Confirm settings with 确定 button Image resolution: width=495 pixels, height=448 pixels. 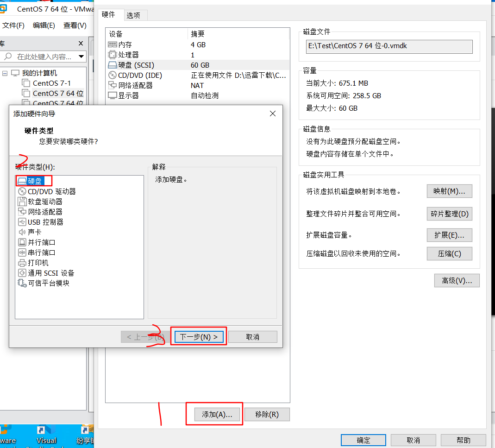(363, 440)
